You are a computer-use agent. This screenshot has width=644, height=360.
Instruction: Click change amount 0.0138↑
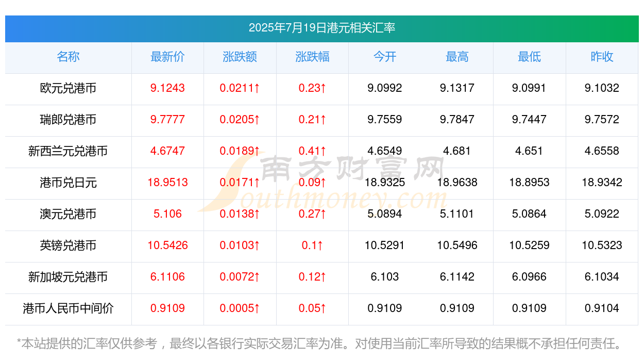tap(240, 214)
